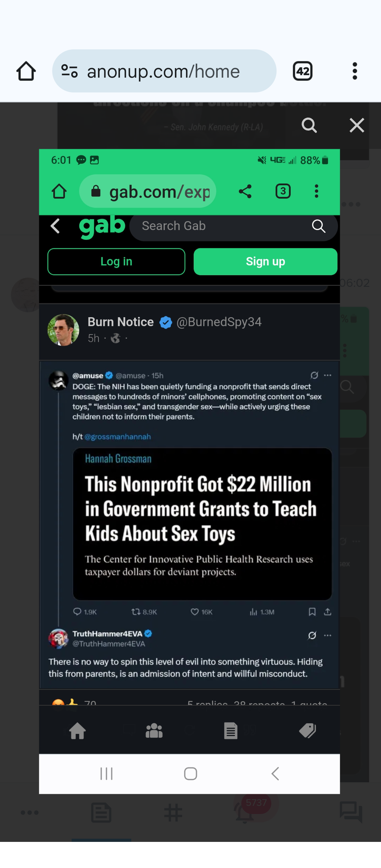Tap the groups icon in Gab's bottom bar
This screenshot has height=868, width=381.
tap(154, 731)
